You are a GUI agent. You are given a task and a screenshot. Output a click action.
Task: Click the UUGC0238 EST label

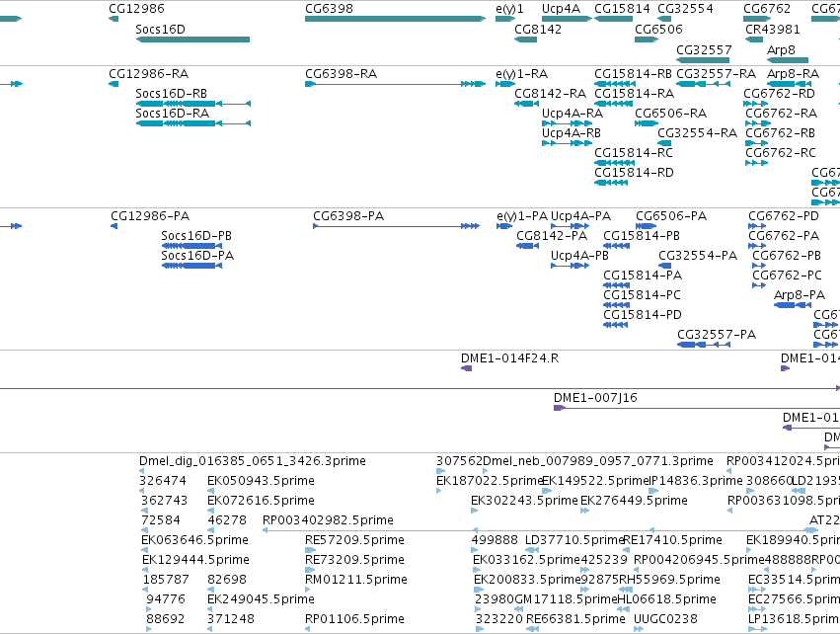point(665,619)
